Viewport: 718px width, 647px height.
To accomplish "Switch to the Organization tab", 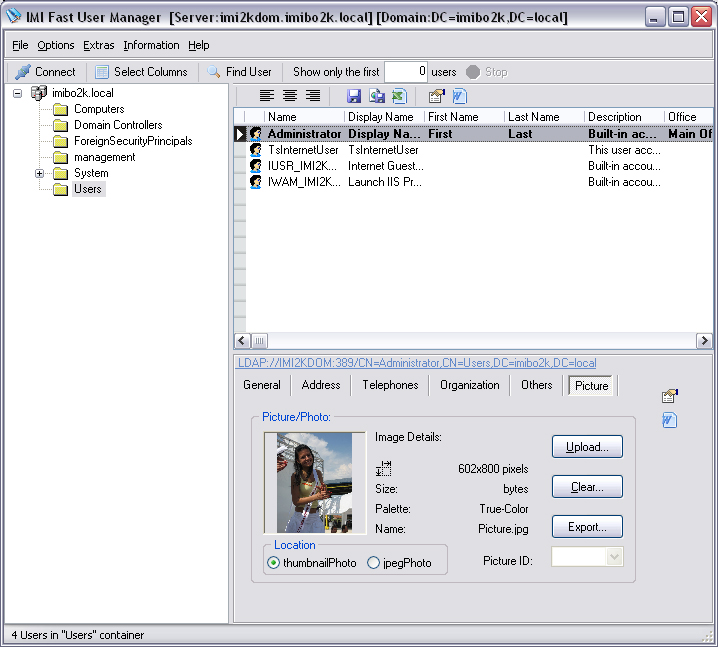I will pos(470,385).
